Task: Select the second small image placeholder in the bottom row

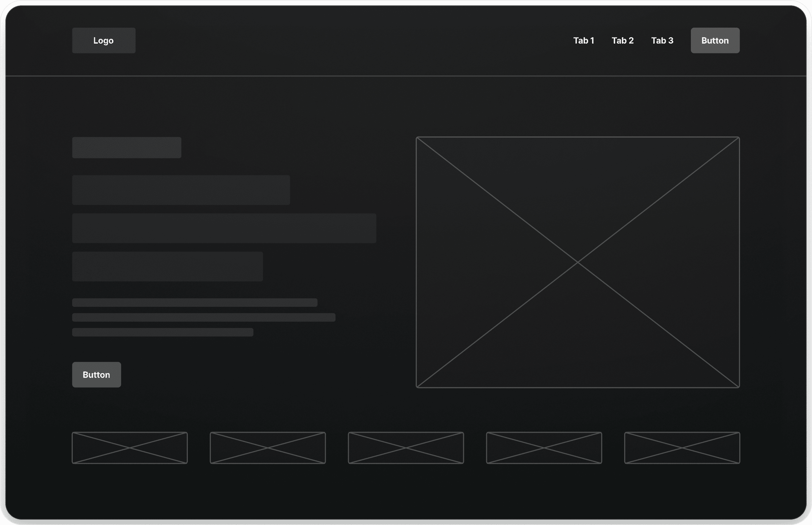Action: (x=268, y=448)
